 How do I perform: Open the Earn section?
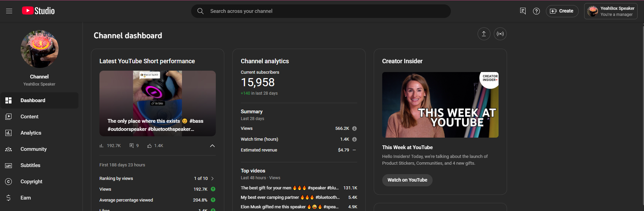(39, 198)
